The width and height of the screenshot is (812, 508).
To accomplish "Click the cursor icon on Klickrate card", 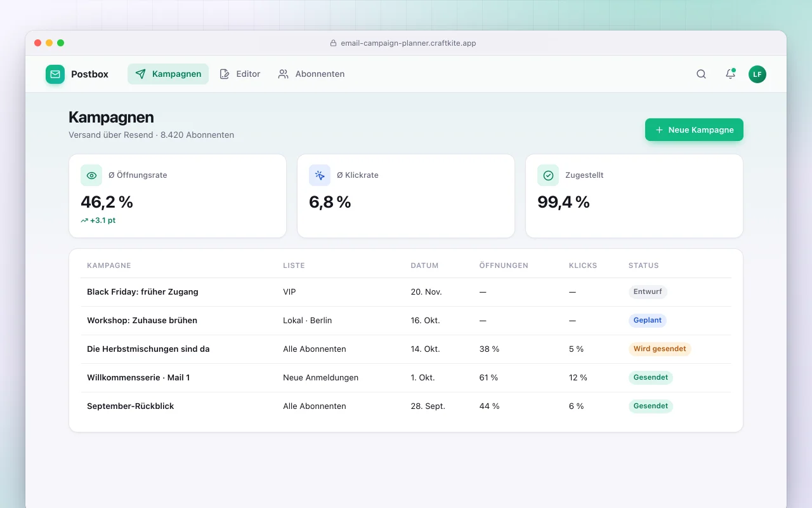I will [x=320, y=175].
